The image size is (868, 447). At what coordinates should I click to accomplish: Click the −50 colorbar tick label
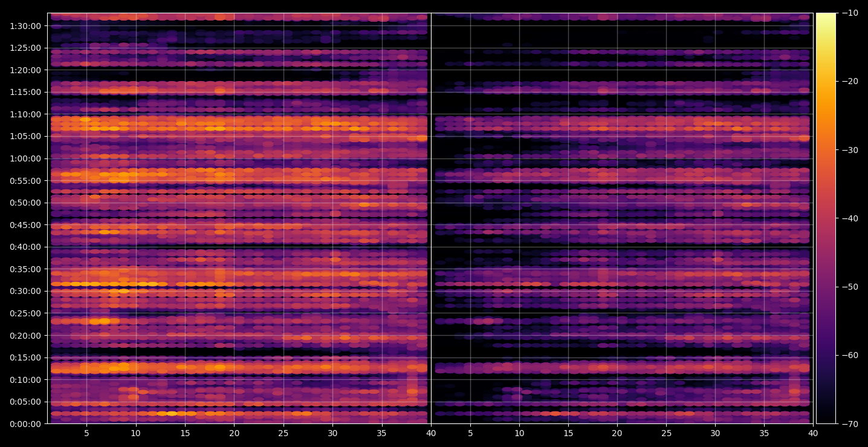click(849, 287)
